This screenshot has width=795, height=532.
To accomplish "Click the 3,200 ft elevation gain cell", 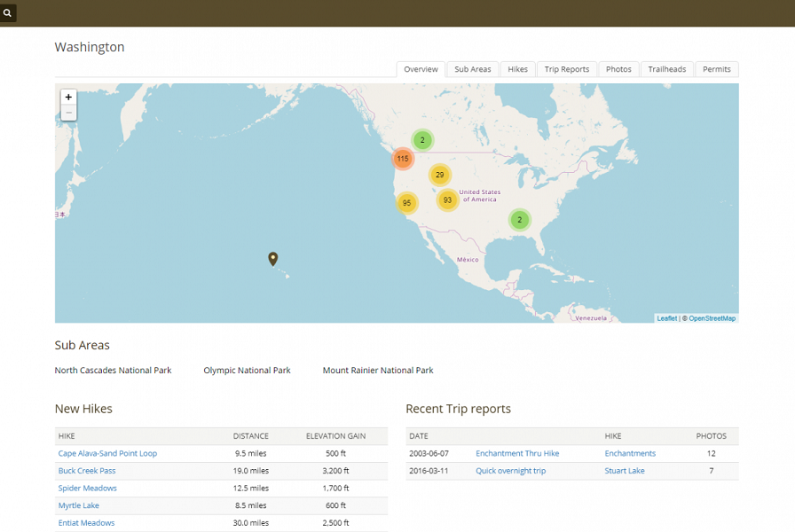I will 335,471.
